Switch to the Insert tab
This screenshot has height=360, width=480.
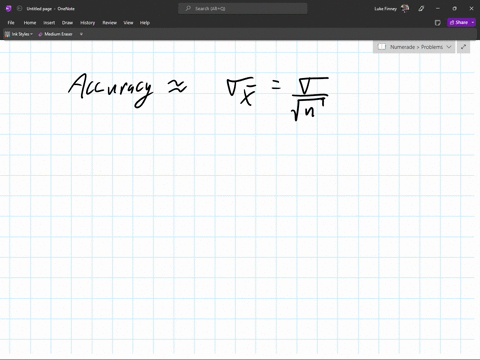[49, 23]
